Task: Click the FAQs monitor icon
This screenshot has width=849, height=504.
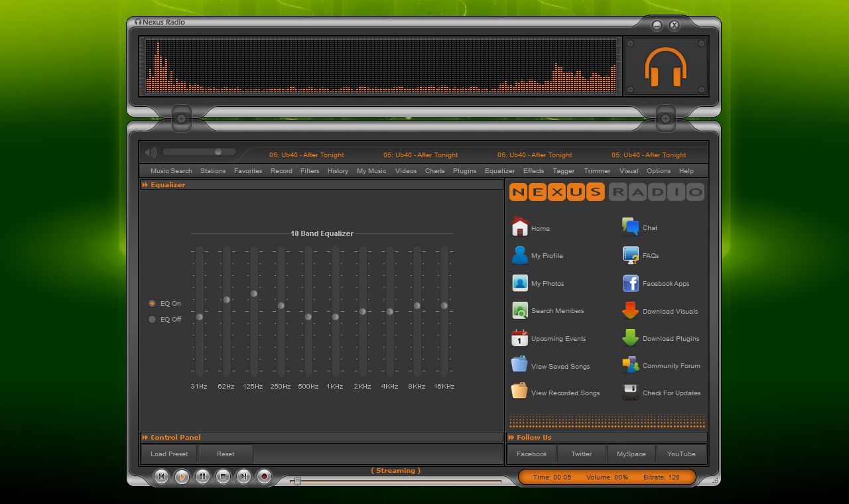Action: (630, 255)
